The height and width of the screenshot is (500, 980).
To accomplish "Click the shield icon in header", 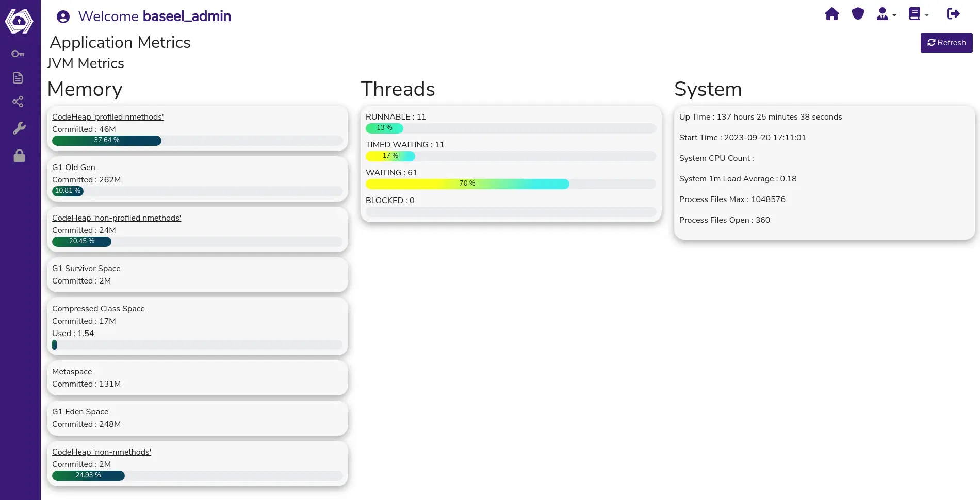I will [858, 14].
